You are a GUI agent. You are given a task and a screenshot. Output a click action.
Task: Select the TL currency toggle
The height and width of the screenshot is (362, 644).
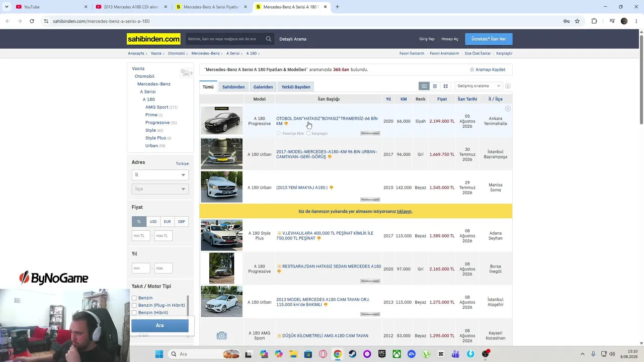pos(139,222)
